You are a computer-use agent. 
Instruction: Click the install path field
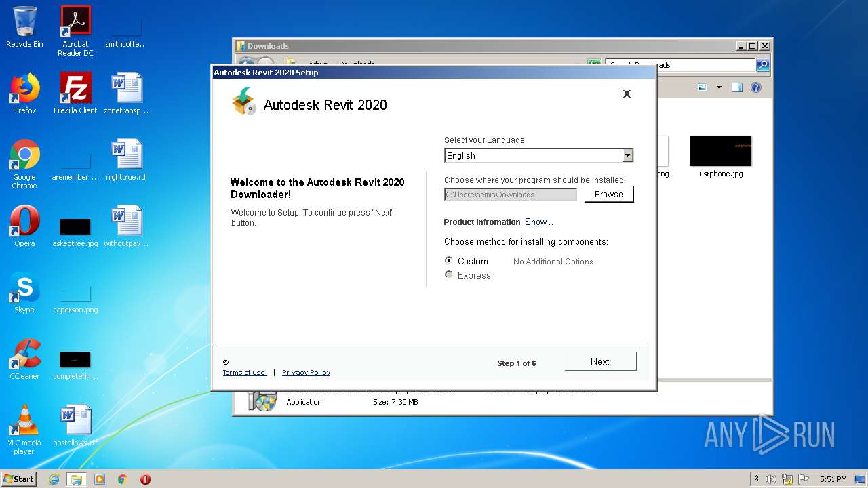511,195
